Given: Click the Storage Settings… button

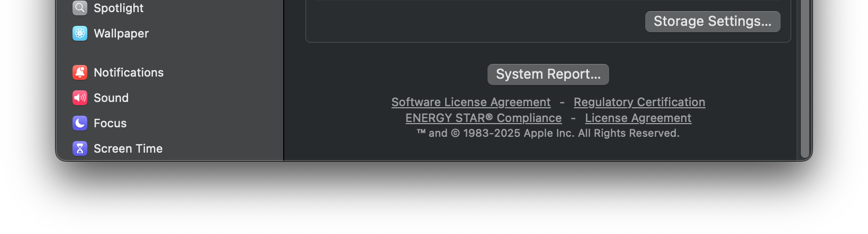Looking at the screenshot, I should (x=712, y=22).
